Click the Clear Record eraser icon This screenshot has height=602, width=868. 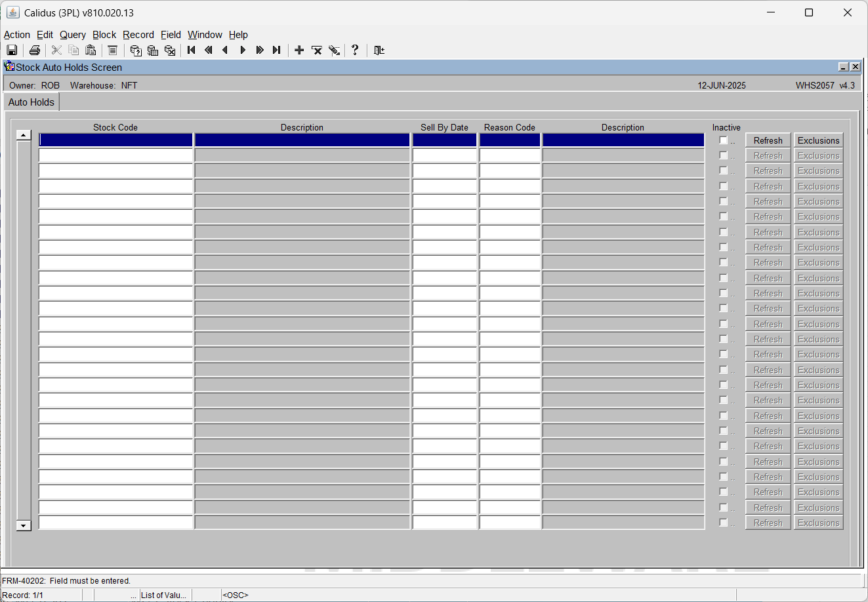click(x=334, y=50)
